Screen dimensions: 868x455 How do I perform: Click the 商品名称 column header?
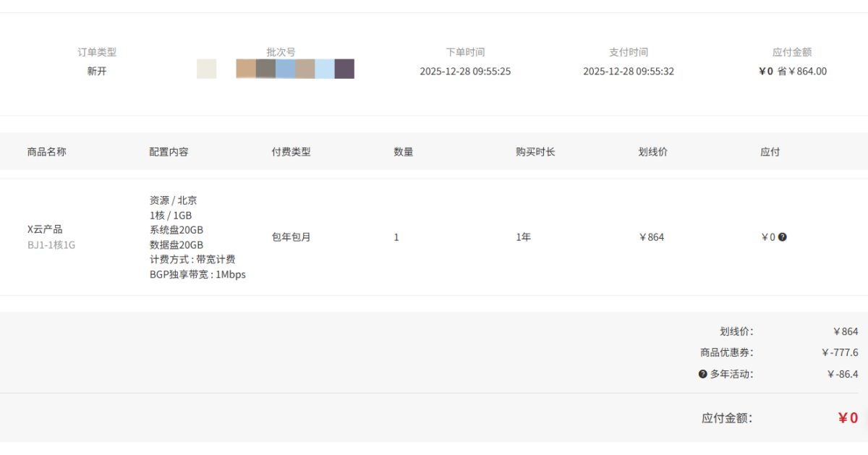click(x=46, y=152)
